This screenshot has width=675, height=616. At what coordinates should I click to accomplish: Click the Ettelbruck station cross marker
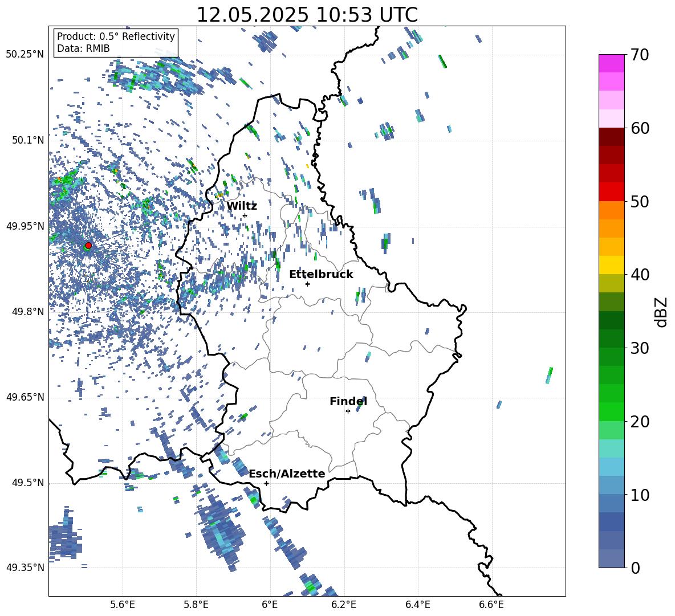pos(307,284)
